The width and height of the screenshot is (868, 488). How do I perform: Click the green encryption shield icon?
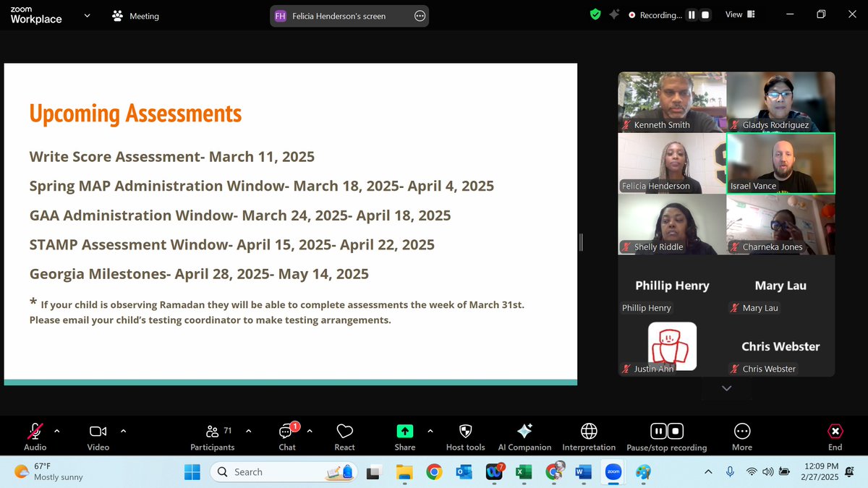pos(595,14)
